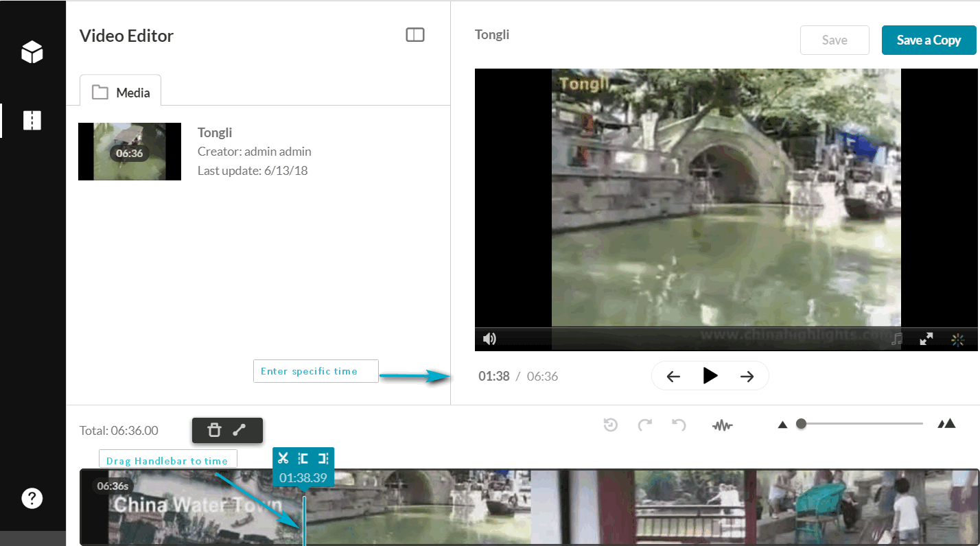Expand the player to fullscreen
980x546 pixels.
(x=926, y=339)
